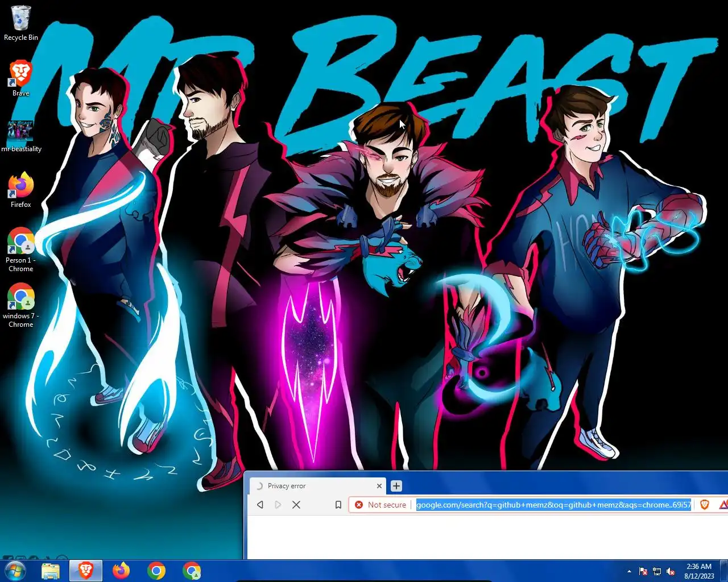
Task: Click the Show desktop button
Action: [724, 571]
